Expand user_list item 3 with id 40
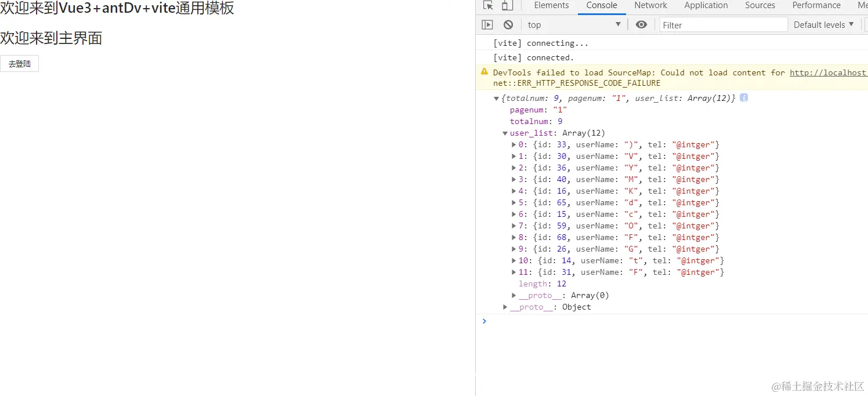 click(514, 179)
